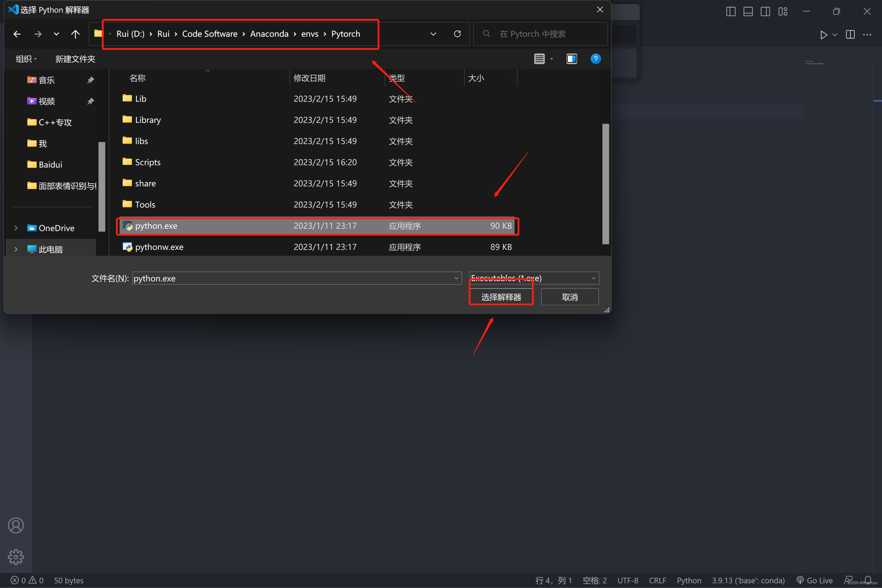Click Rui (D:) in address path
Viewport: 882px width, 588px height.
tap(130, 34)
